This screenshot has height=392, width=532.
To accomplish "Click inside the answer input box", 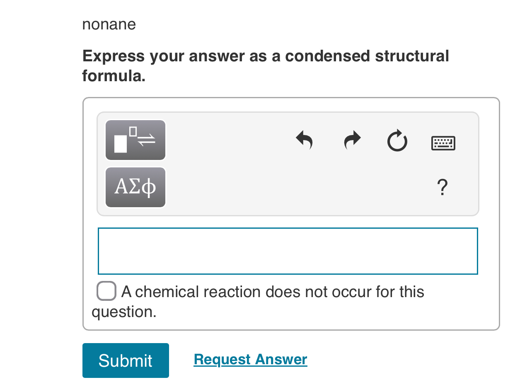I will point(288,251).
